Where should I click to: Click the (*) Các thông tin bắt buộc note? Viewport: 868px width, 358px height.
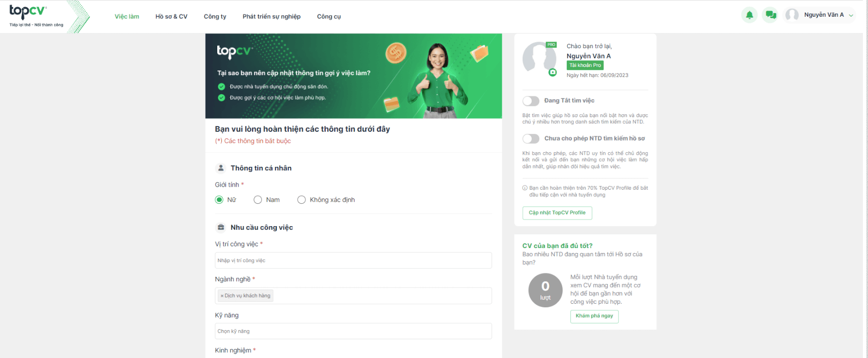(x=253, y=141)
